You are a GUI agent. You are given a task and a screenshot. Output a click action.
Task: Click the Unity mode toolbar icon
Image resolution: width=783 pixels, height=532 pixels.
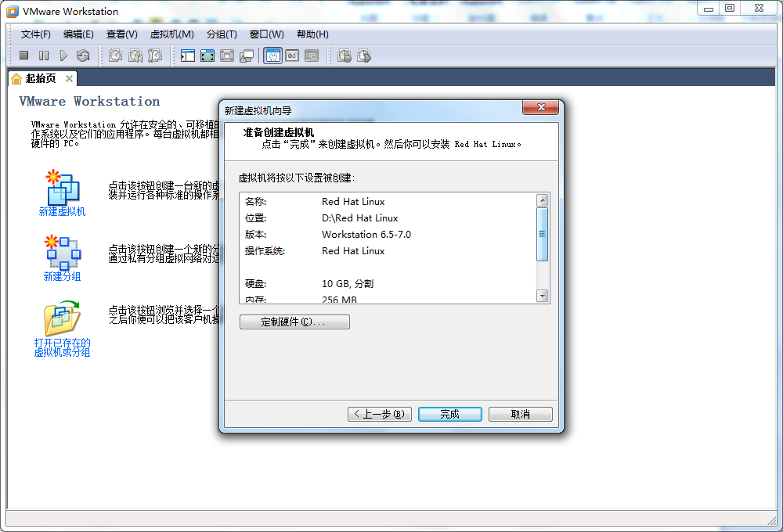click(247, 56)
